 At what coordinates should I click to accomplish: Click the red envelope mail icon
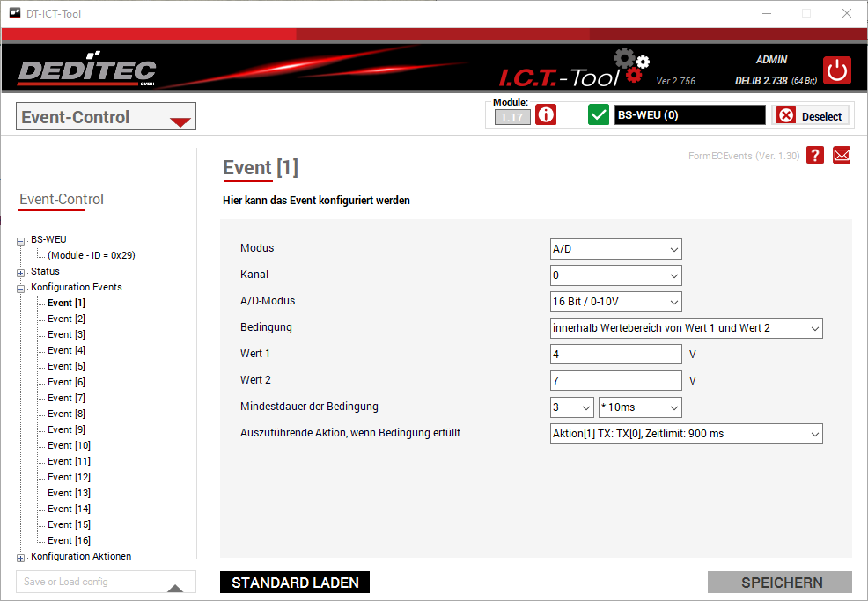842,155
